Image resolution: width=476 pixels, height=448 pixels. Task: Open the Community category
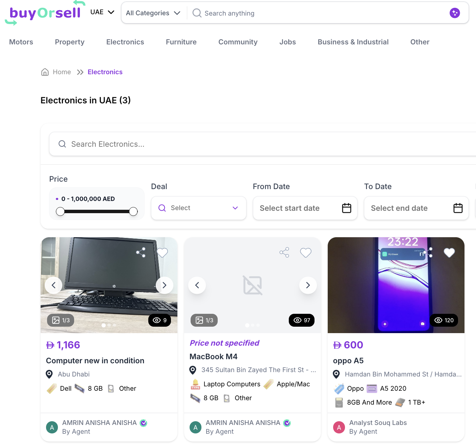238,42
